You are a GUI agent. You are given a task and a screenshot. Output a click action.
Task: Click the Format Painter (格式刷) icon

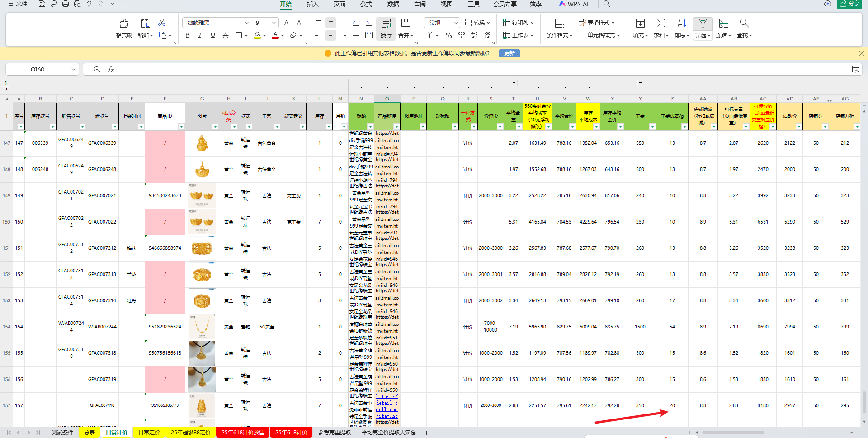[124, 24]
